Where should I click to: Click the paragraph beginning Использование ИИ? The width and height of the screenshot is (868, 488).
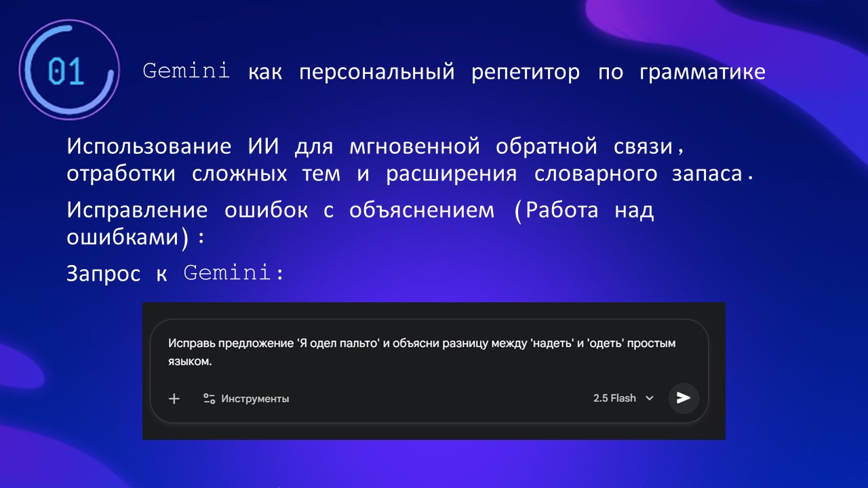pyautogui.click(x=380, y=159)
